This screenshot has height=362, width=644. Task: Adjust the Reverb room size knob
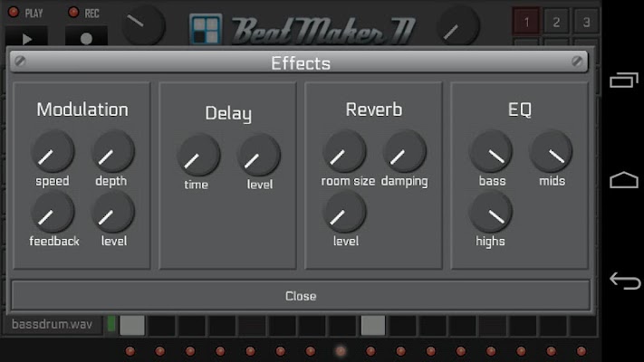point(344,151)
